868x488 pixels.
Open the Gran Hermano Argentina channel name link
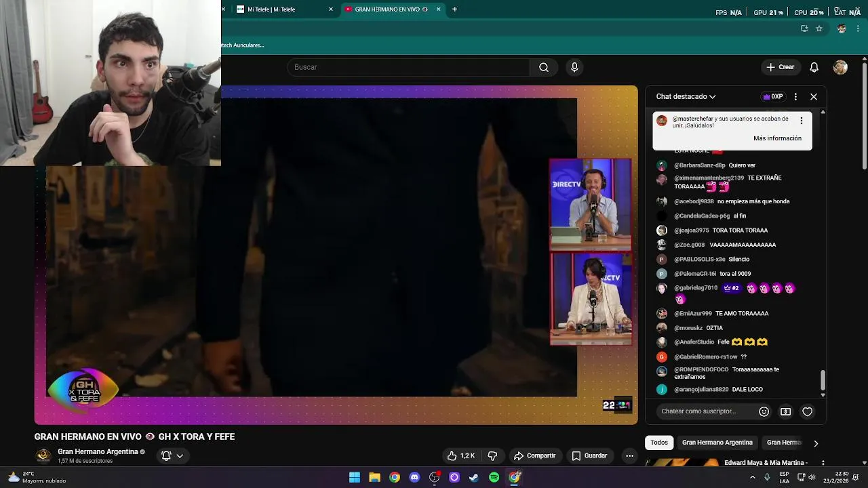(x=98, y=451)
